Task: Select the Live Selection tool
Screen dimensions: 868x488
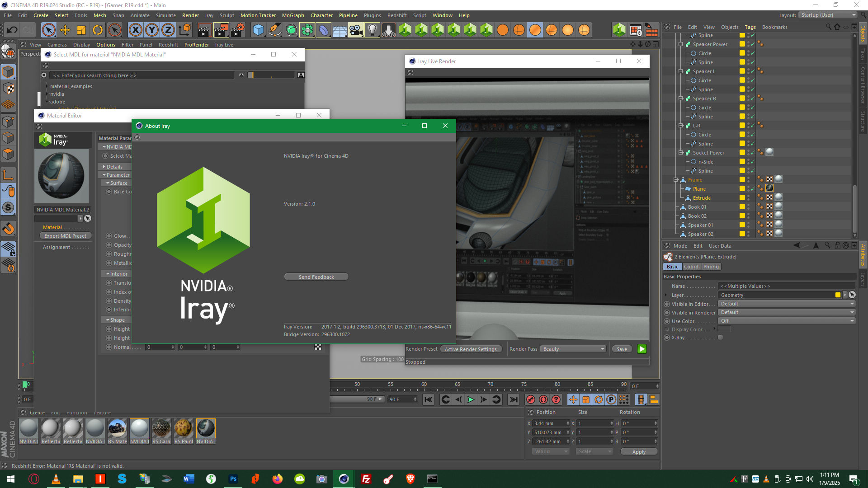Action: pos(49,30)
